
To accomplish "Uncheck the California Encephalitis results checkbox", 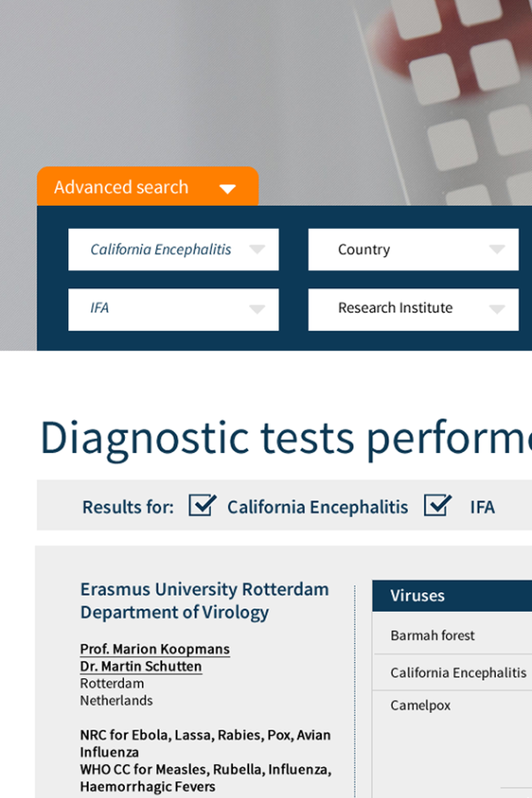I will pyautogui.click(x=202, y=505).
